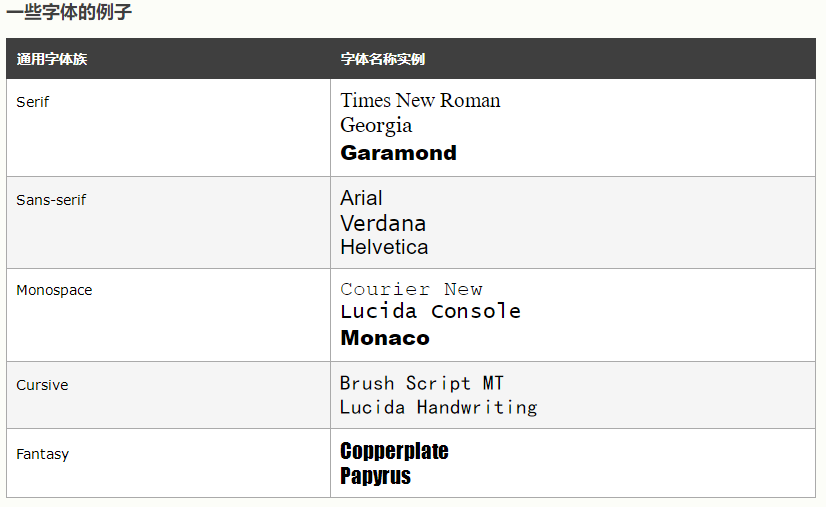Click the Lucida Handwriting example
Screen dimensions: 826x507
(438, 407)
